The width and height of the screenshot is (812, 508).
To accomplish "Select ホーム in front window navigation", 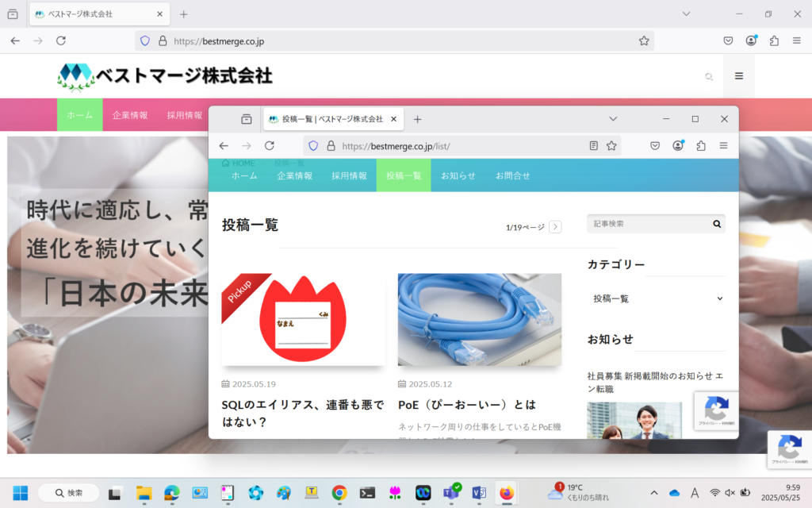I will click(x=244, y=175).
